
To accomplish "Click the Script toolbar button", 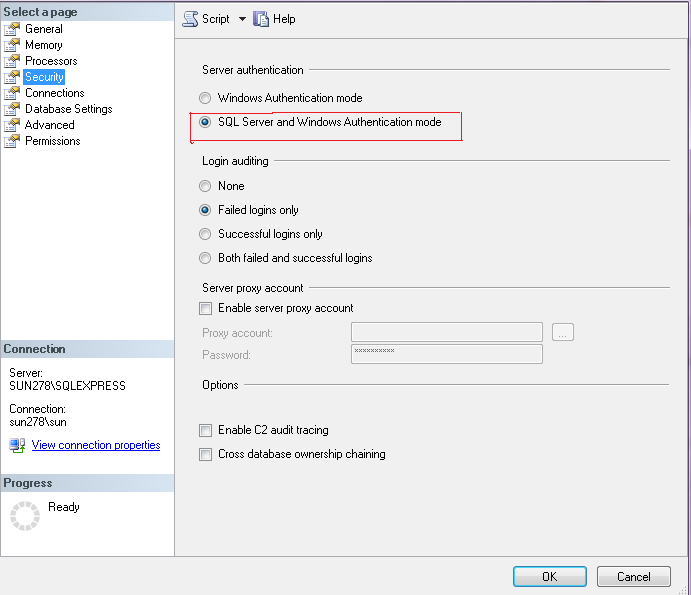I will tap(206, 19).
